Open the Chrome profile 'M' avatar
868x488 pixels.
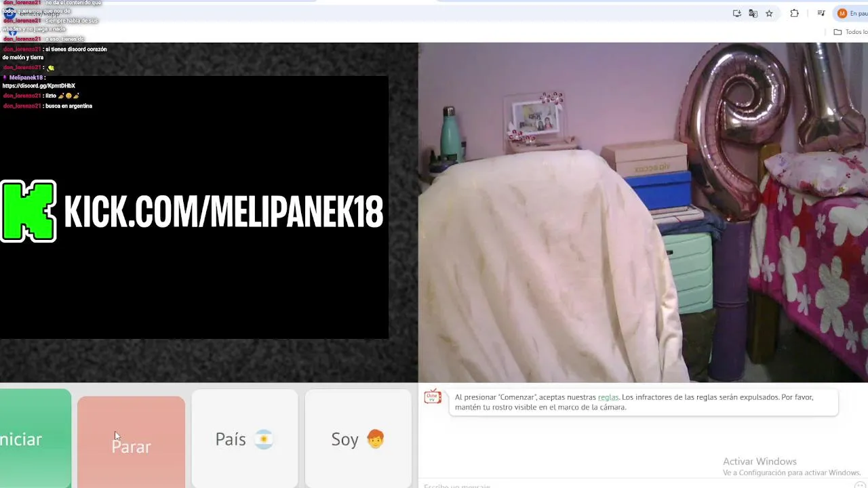click(x=842, y=14)
